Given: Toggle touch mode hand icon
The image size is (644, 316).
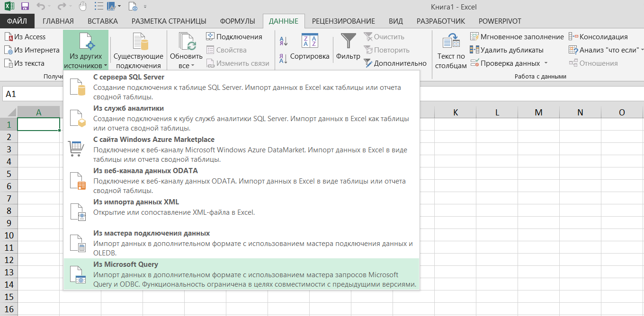Looking at the screenshot, I should [82, 7].
